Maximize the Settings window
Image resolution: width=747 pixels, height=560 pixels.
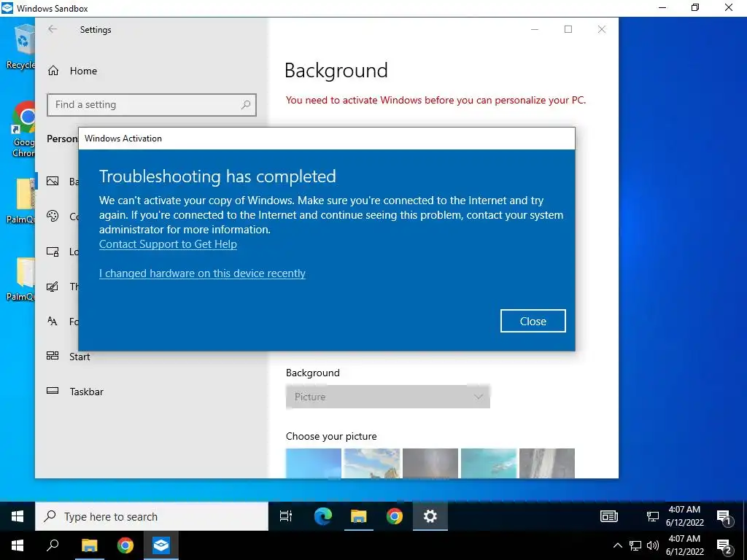tap(568, 29)
